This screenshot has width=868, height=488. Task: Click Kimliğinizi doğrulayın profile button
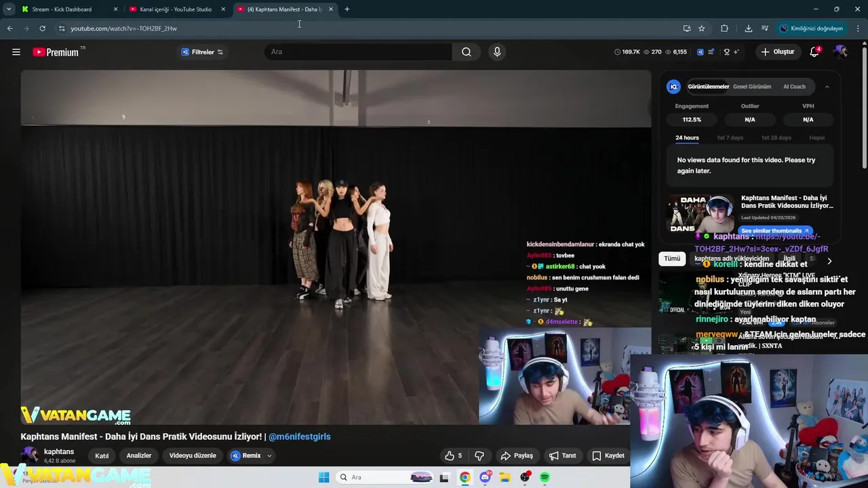[x=811, y=28]
